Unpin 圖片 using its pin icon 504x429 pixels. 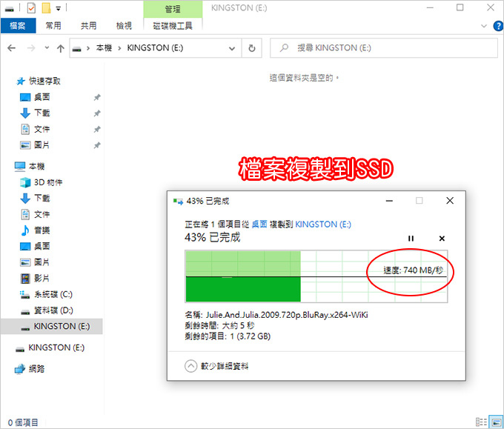(97, 145)
